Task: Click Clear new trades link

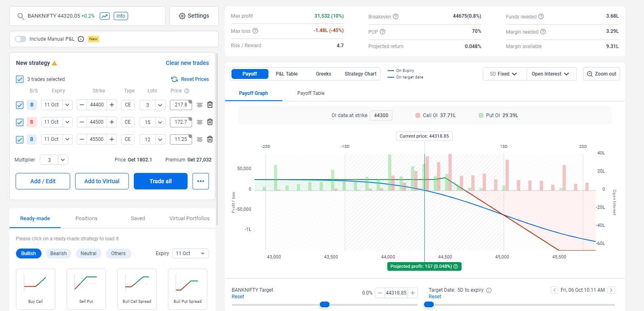Action: tap(187, 63)
